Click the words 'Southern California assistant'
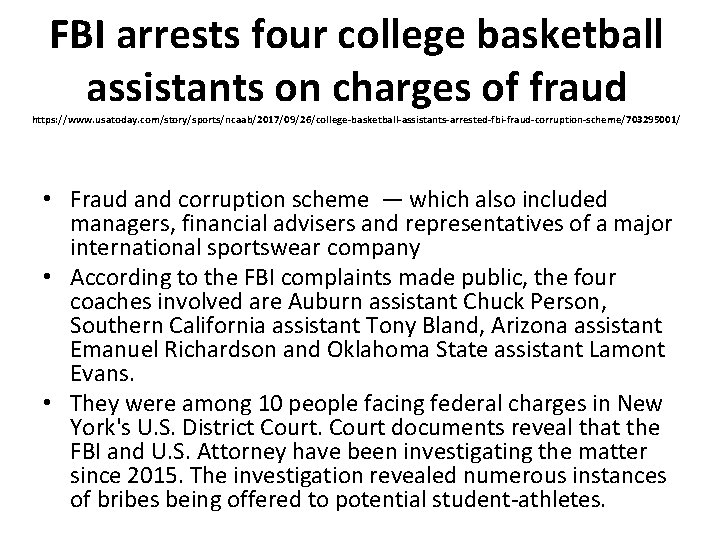 (x=215, y=326)
